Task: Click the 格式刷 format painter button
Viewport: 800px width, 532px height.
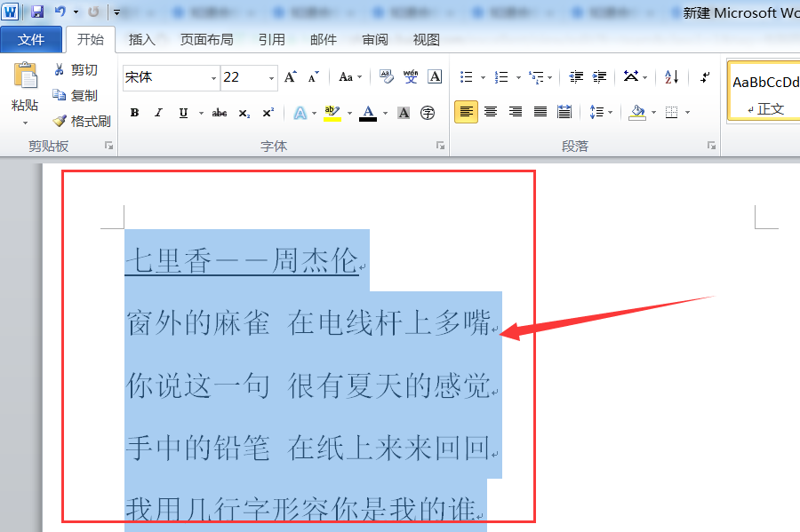Action: click(82, 122)
